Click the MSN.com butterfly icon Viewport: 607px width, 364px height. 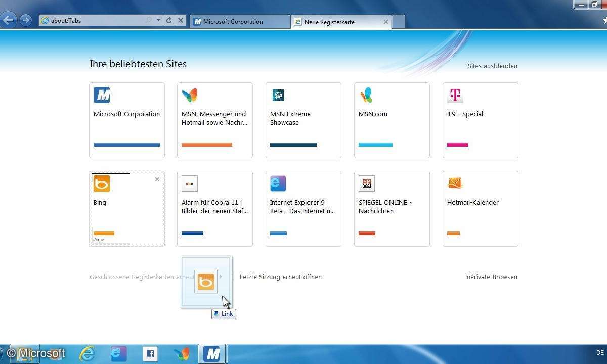tap(366, 95)
